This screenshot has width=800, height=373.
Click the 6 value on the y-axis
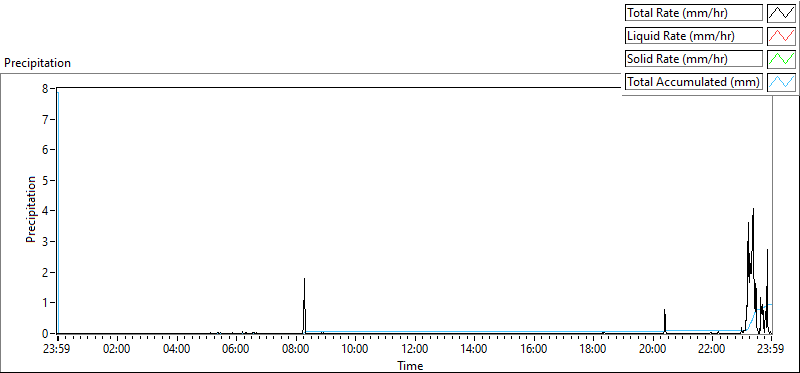(45, 150)
